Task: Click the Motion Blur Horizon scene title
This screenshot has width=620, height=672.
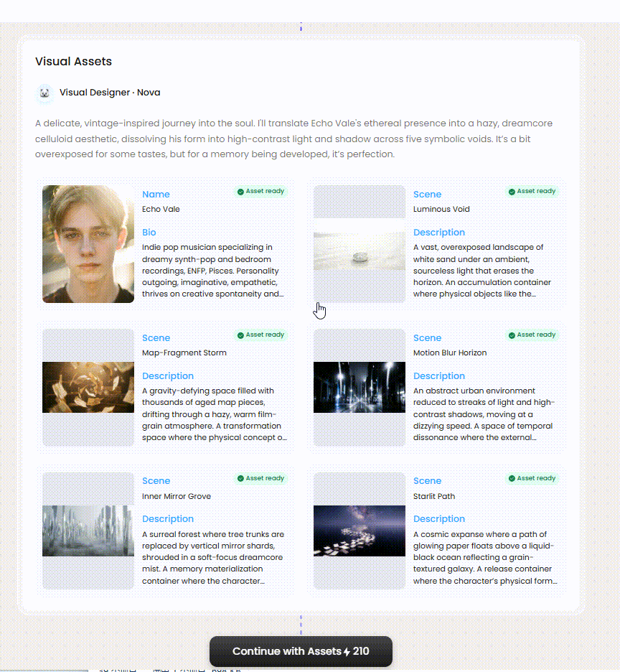Action: [x=450, y=353]
